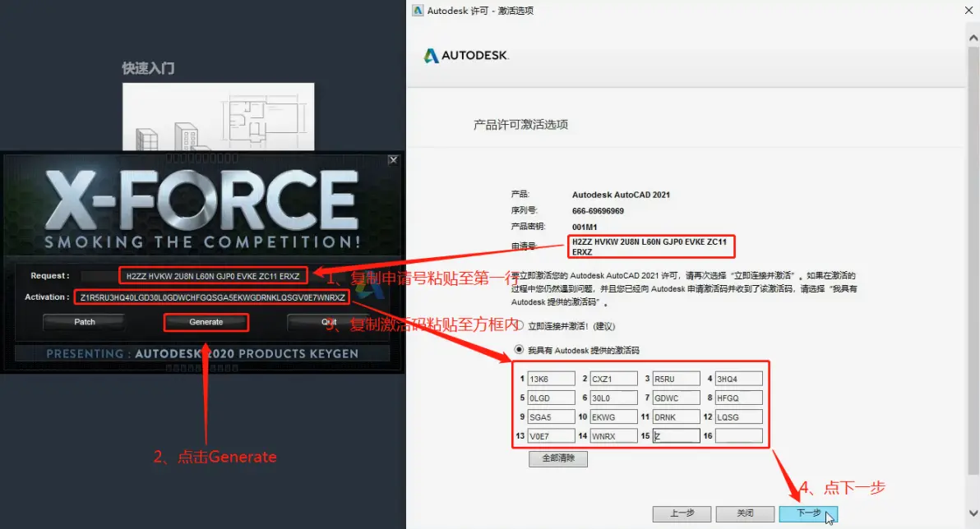Click the Activation field in X-Force keygen

click(x=212, y=297)
